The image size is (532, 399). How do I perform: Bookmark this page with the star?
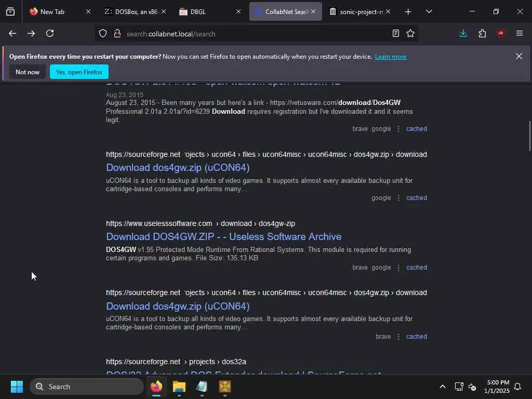pos(410,33)
